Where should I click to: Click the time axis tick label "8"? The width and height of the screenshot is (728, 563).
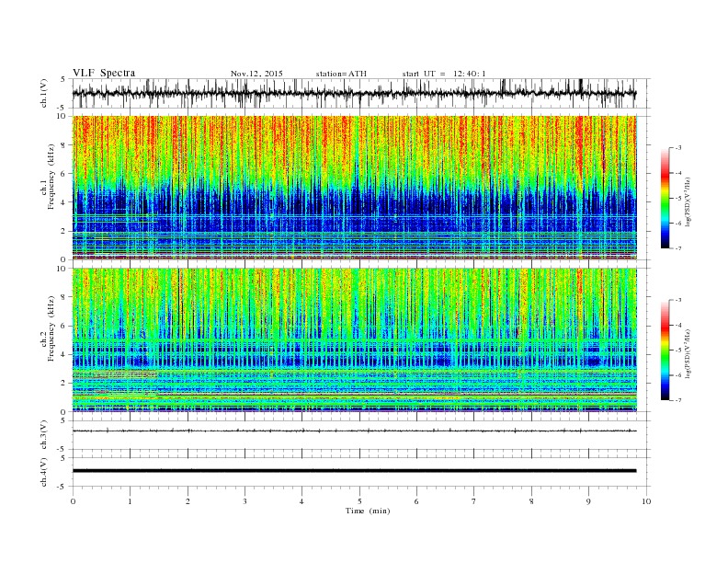(x=531, y=501)
